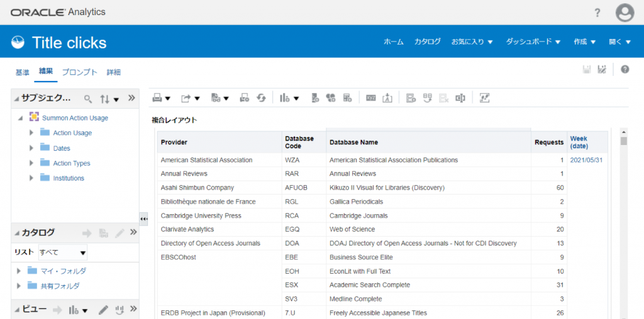This screenshot has width=644, height=319.
Task: Expand the Action Types folder
Action: pyautogui.click(x=31, y=163)
